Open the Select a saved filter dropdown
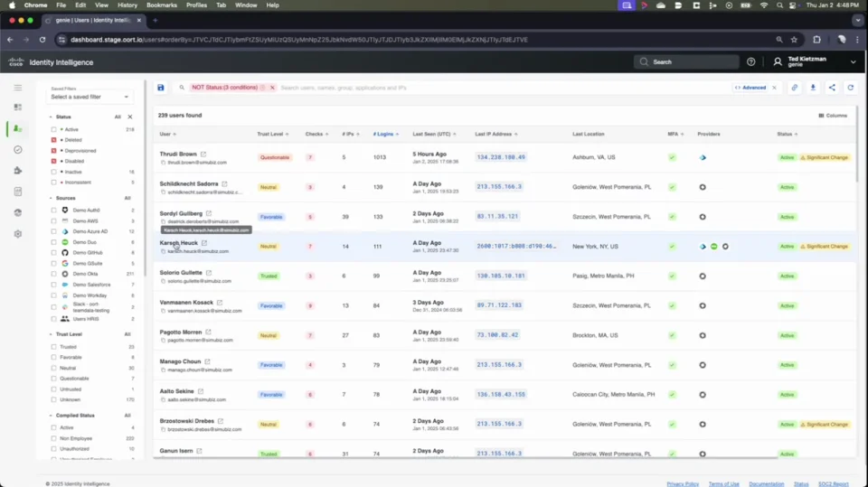This screenshot has height=487, width=868. [x=90, y=97]
